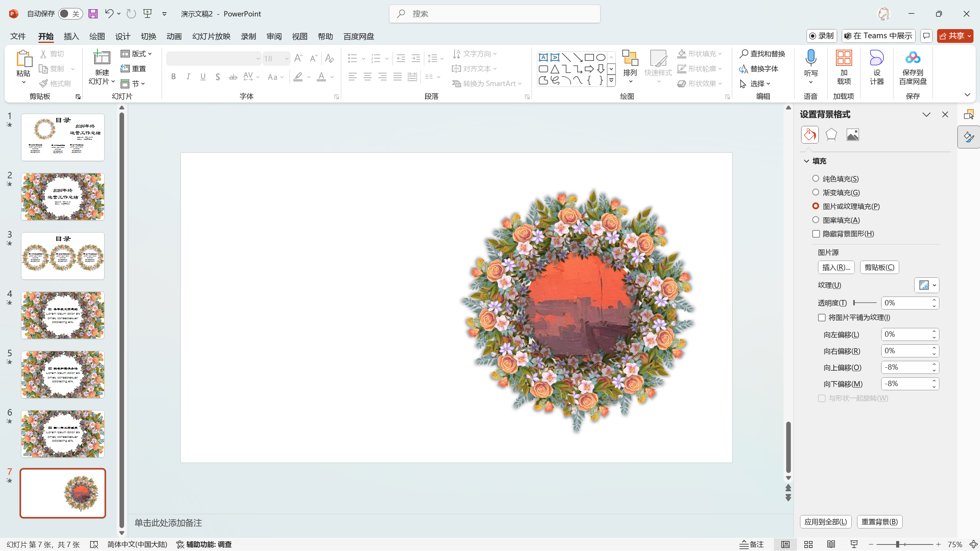980x551 pixels.
Task: Check Tile picture as texture checkbox
Action: pos(821,318)
